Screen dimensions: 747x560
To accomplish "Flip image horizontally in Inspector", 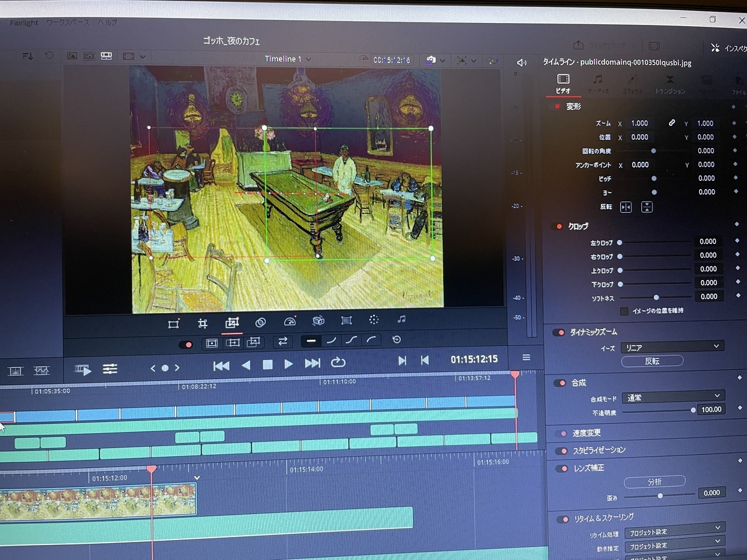I will click(626, 207).
